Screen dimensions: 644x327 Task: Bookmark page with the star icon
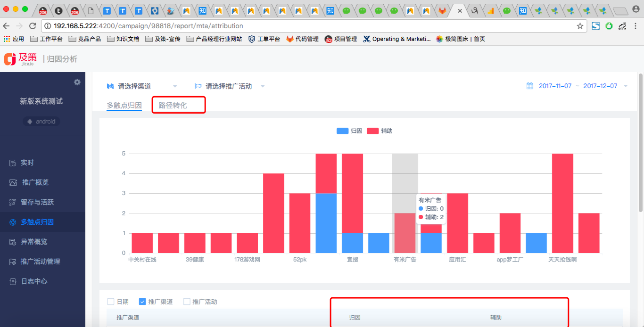580,26
